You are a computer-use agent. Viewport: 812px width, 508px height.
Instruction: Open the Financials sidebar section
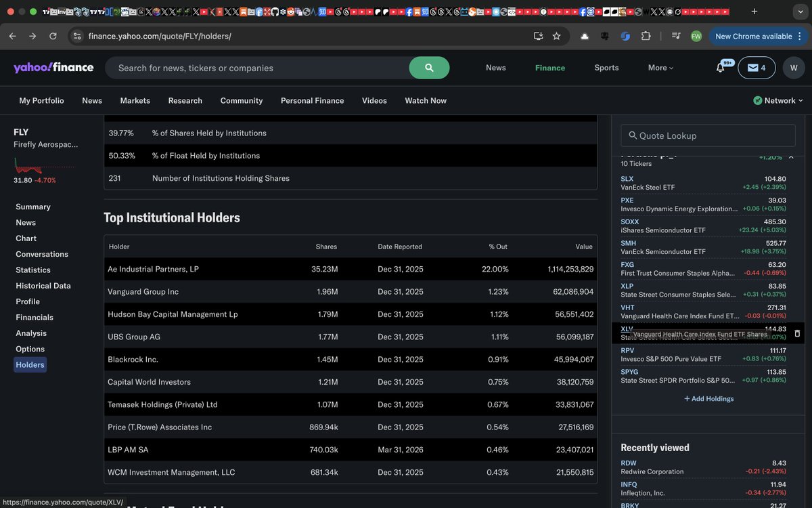click(x=35, y=317)
